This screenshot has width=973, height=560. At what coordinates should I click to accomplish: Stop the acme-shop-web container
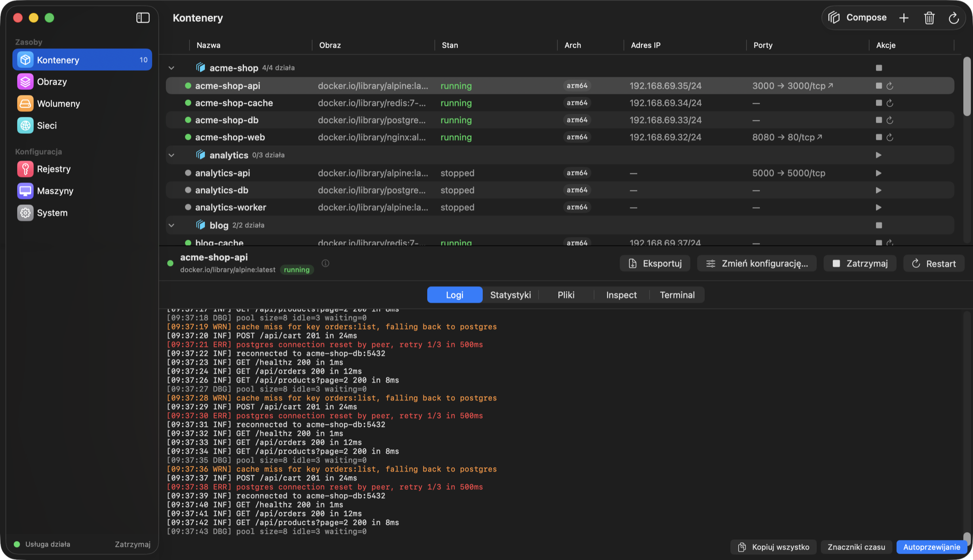pyautogui.click(x=879, y=137)
